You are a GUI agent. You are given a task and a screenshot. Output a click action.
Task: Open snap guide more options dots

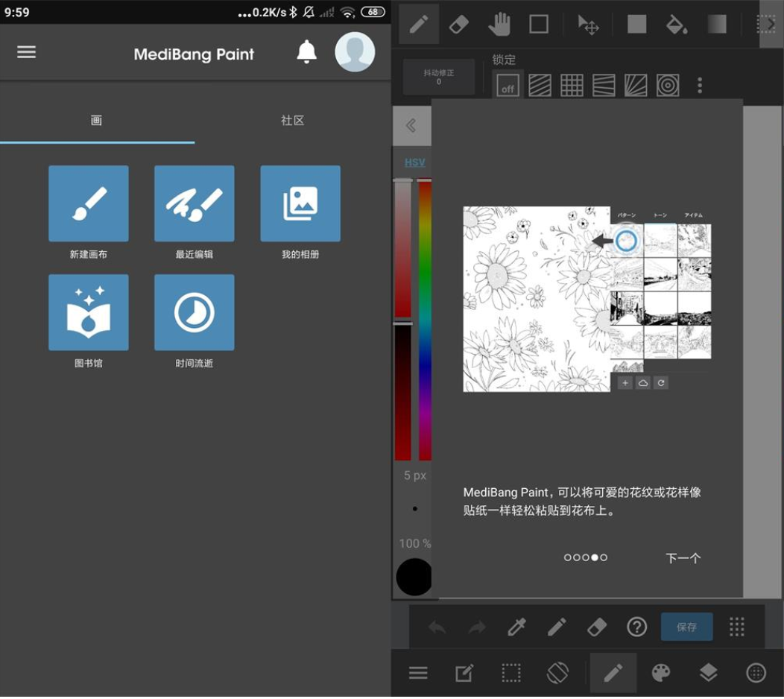pos(700,86)
